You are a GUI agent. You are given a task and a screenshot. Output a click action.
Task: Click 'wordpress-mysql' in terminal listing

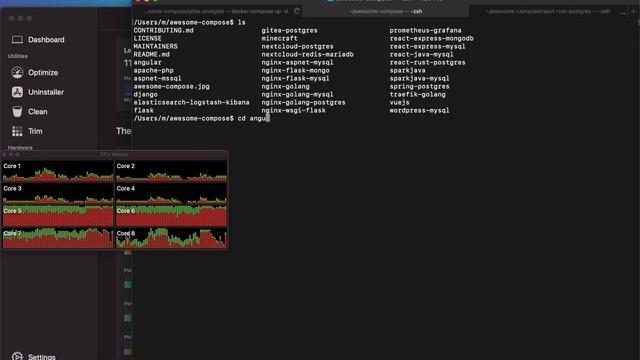pyautogui.click(x=419, y=110)
